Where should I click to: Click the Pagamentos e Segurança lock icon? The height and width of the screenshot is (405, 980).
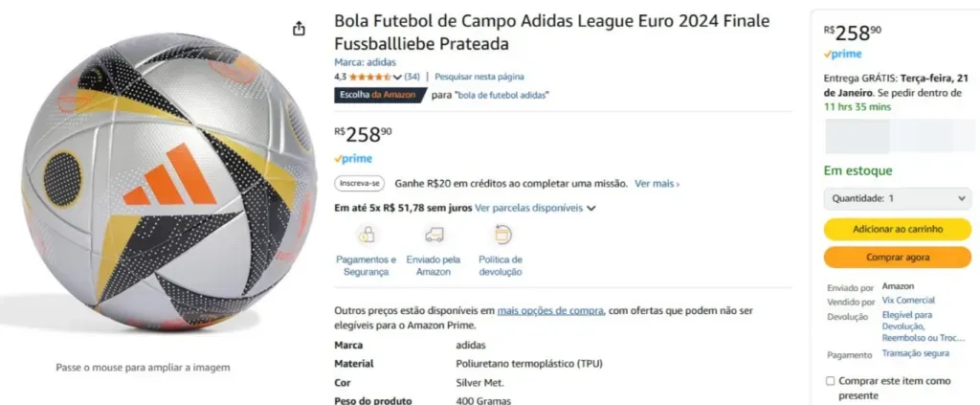click(x=366, y=235)
